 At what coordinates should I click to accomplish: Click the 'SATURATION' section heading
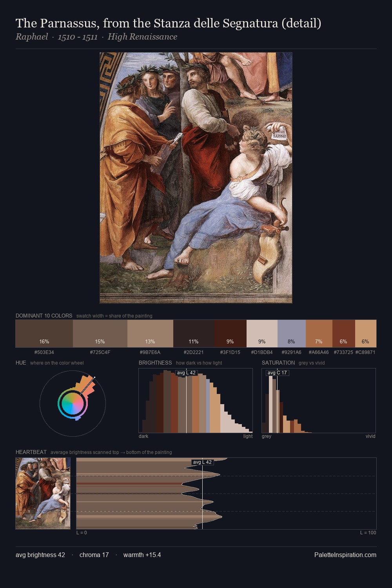[278, 363]
